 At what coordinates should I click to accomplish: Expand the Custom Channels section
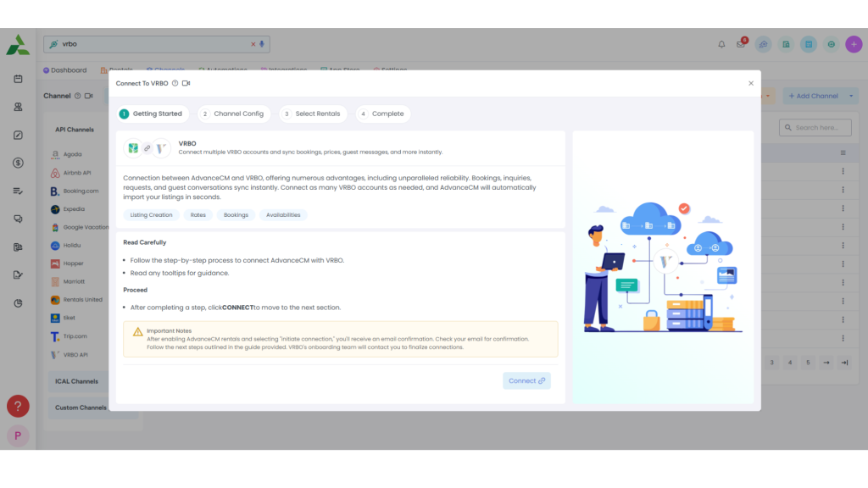tap(81, 408)
